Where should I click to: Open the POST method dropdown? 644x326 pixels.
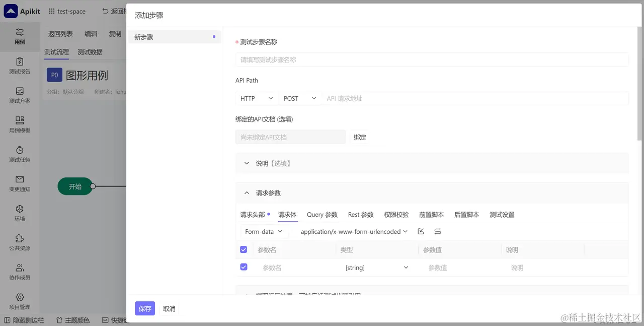[x=300, y=98]
